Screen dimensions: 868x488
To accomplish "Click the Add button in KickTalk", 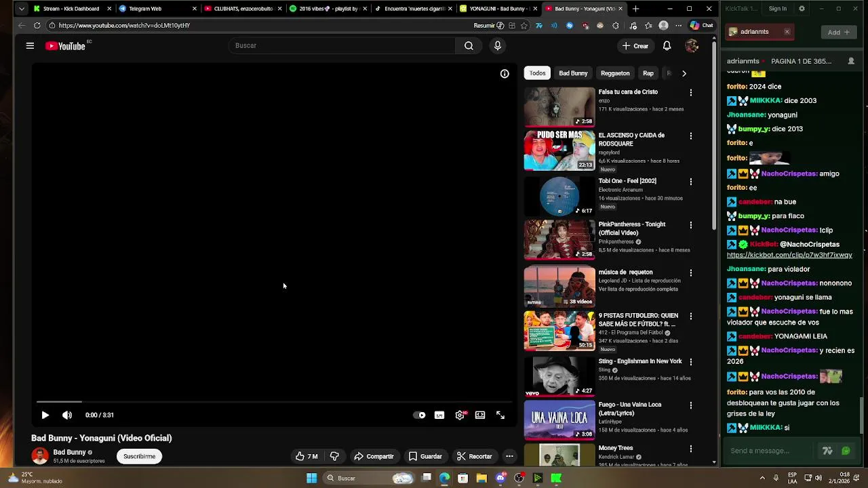I will (839, 32).
